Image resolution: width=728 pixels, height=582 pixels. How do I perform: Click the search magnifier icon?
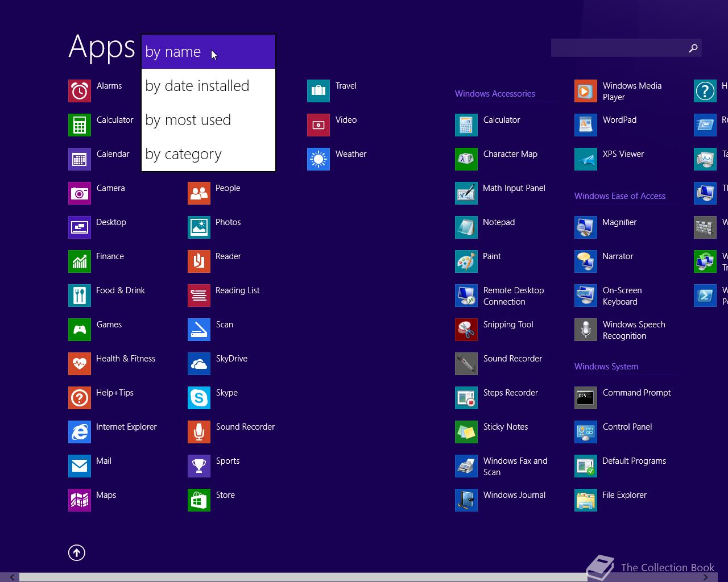click(x=693, y=48)
